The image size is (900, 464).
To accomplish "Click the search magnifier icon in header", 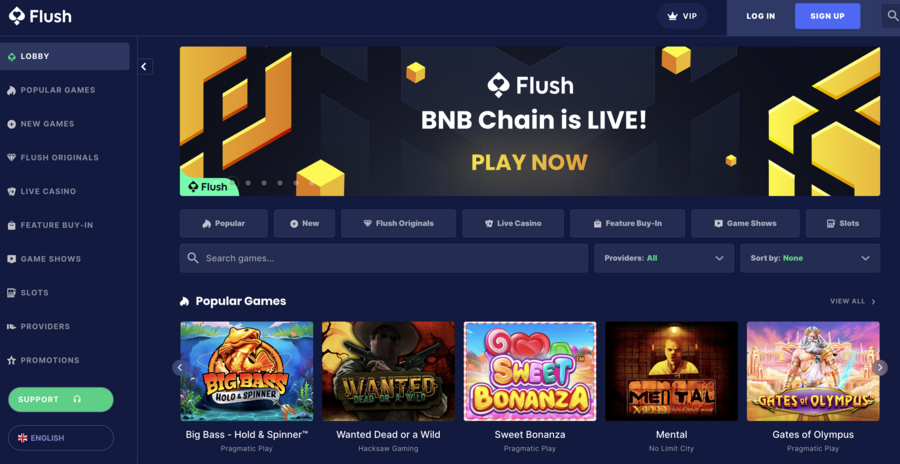I will [x=891, y=16].
